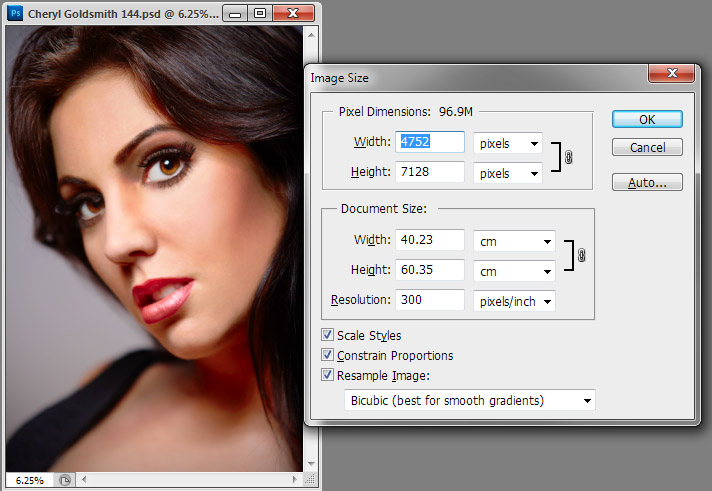Uncheck Constrain Proportions
The height and width of the screenshot is (491, 712).
point(327,355)
